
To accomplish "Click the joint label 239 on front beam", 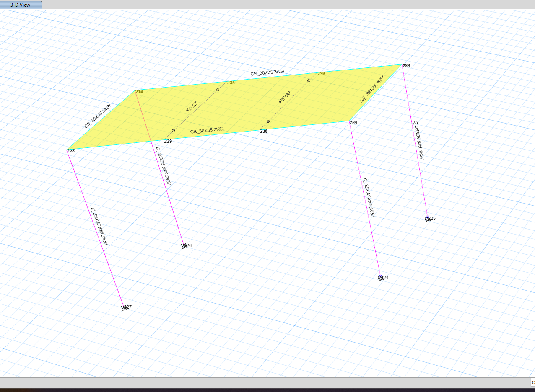I will click(168, 142).
